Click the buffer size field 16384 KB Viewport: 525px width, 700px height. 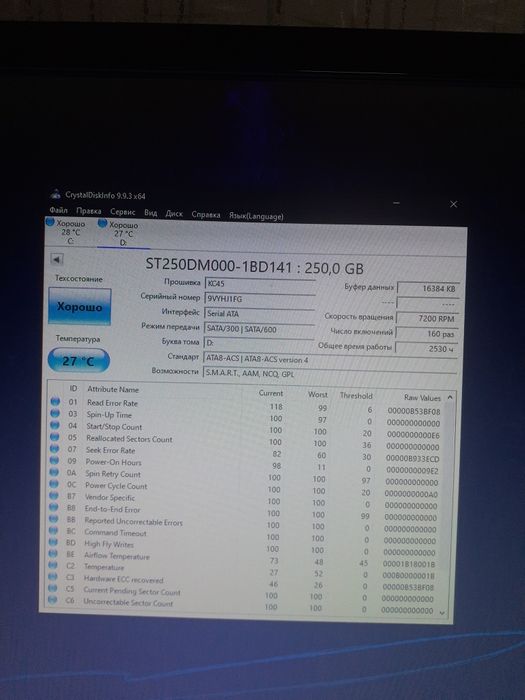click(x=428, y=288)
